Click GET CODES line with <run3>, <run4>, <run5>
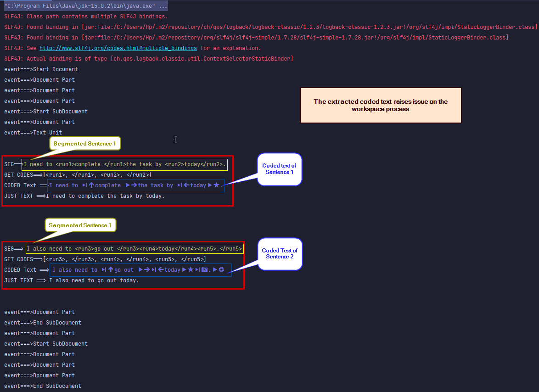 click(x=105, y=259)
